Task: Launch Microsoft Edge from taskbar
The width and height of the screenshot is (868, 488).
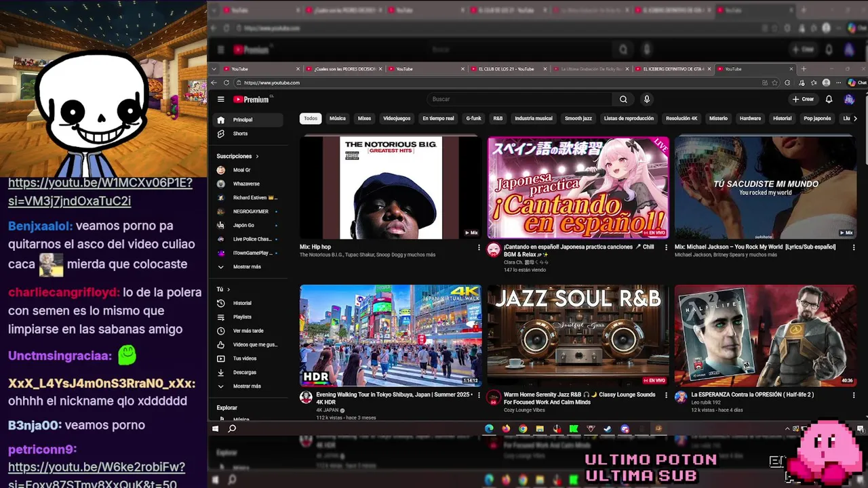Action: pos(489,428)
